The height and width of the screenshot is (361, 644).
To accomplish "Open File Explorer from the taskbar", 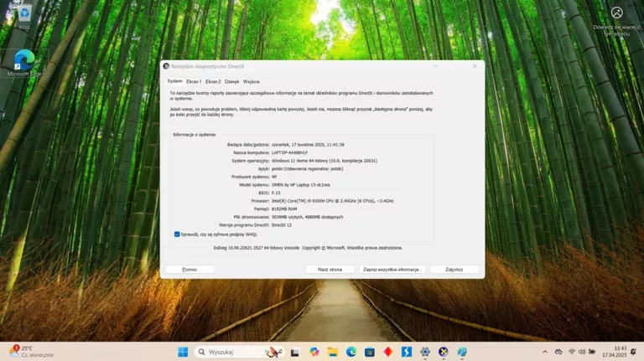I will point(333,352).
